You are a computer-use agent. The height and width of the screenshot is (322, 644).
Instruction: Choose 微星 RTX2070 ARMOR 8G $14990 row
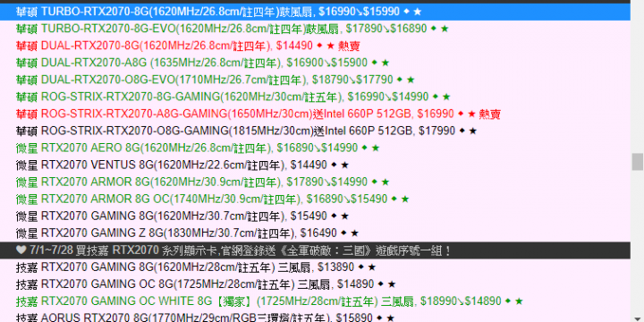315,182
